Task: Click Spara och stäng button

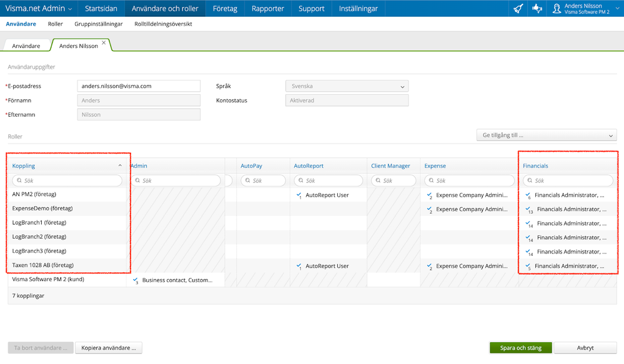Action: coord(520,348)
